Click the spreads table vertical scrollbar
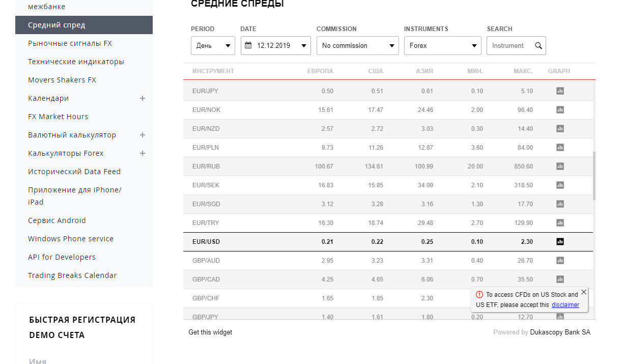This screenshot has height=364, width=622. [593, 176]
